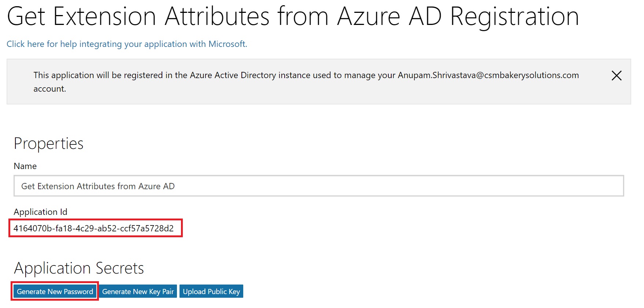The width and height of the screenshot is (644, 308).
Task: Open the help integrating with Microsoft link
Action: pos(127,44)
